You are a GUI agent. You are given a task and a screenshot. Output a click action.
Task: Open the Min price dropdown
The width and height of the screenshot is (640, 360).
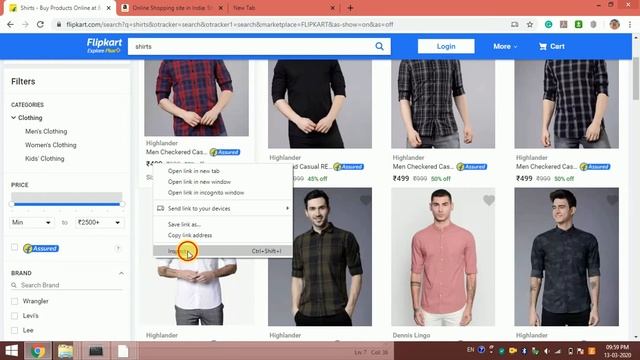pos(31,222)
